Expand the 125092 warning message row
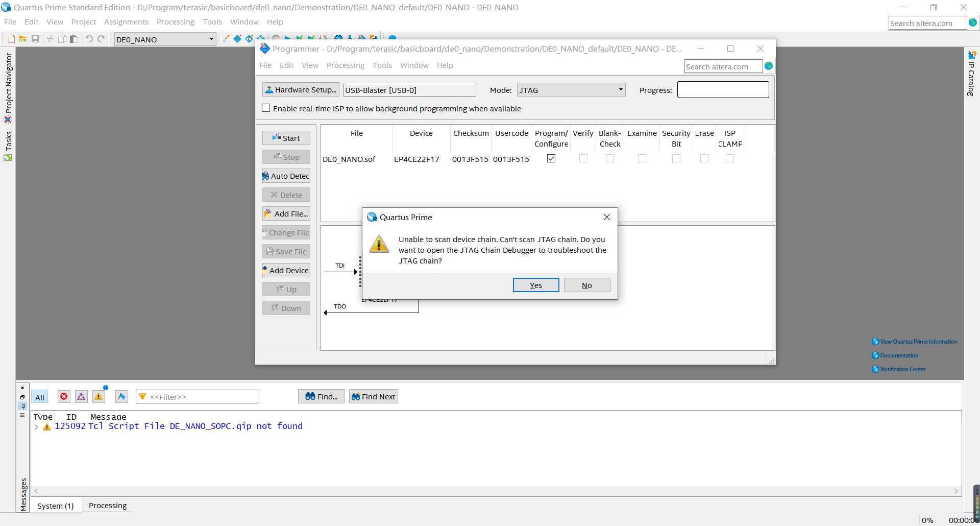 point(36,427)
